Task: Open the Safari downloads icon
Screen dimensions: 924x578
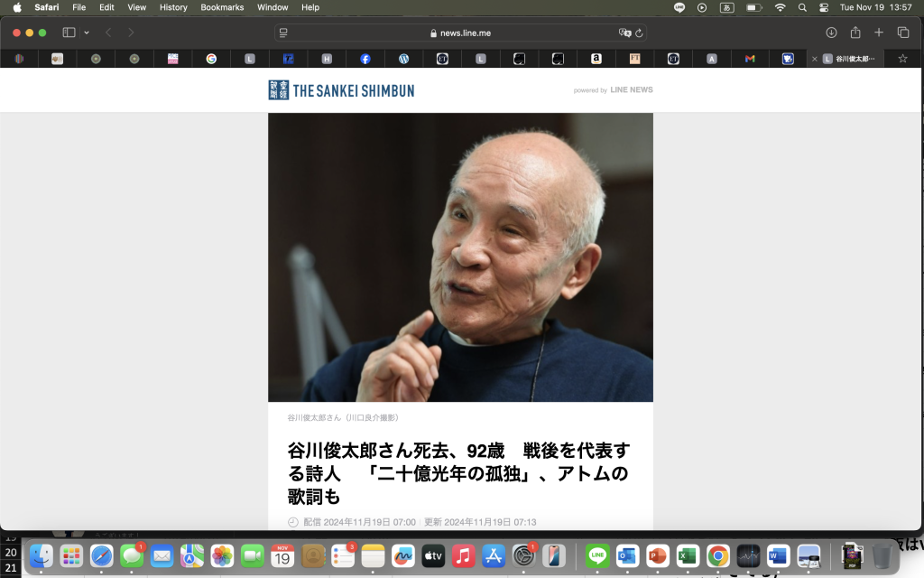Action: [x=831, y=33]
